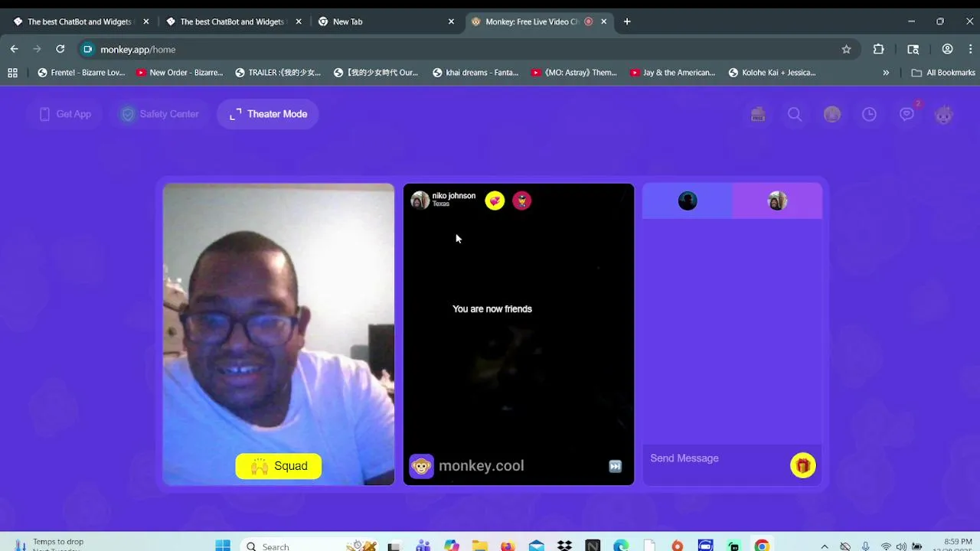Click the red report officer icon

[x=521, y=201]
